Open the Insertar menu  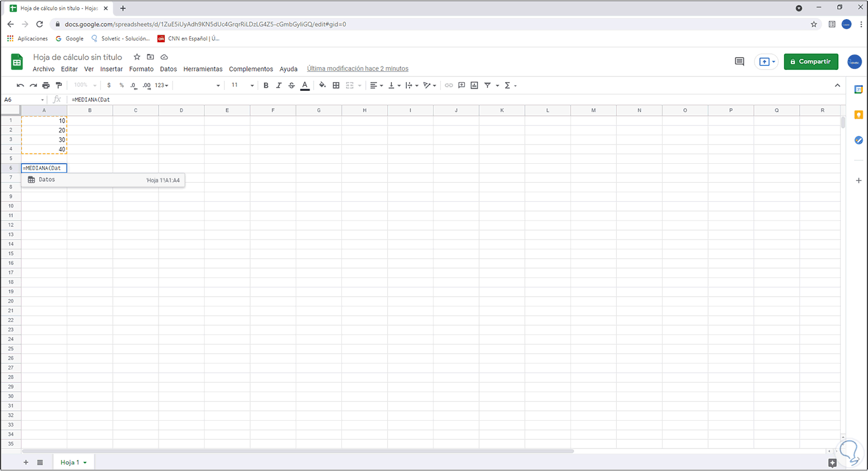tap(111, 68)
